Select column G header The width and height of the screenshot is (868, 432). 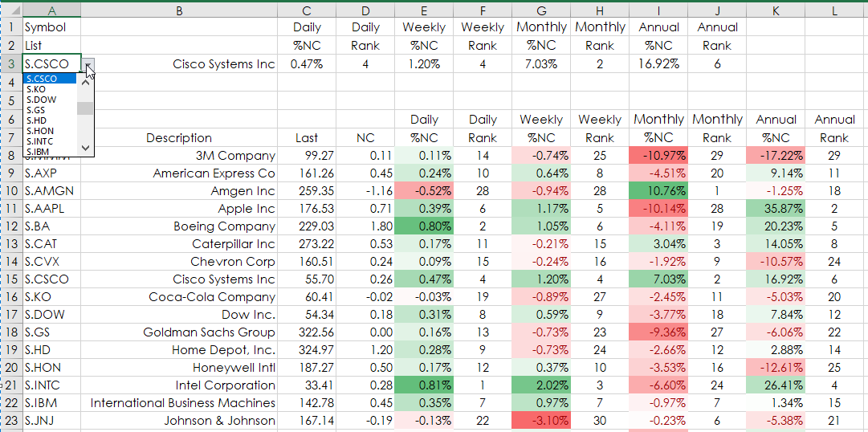tap(541, 10)
